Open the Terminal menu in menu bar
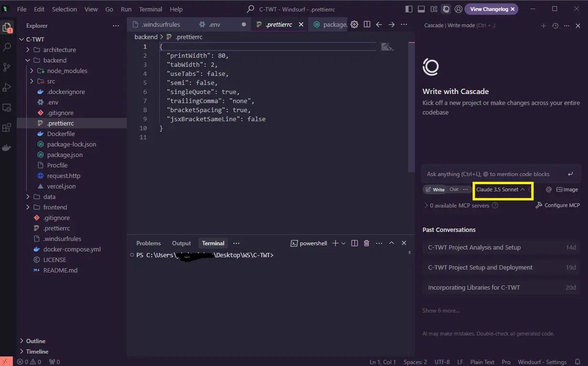 150,9
